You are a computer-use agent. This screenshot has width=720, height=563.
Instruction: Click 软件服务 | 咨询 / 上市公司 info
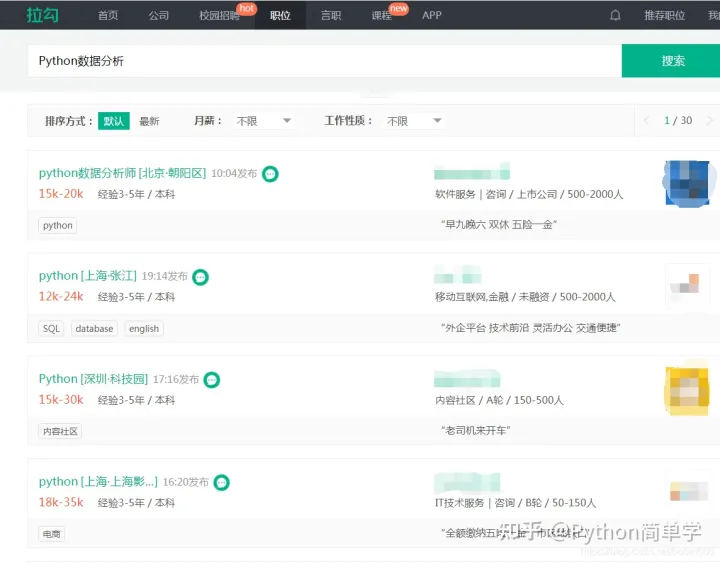pyautogui.click(x=529, y=194)
